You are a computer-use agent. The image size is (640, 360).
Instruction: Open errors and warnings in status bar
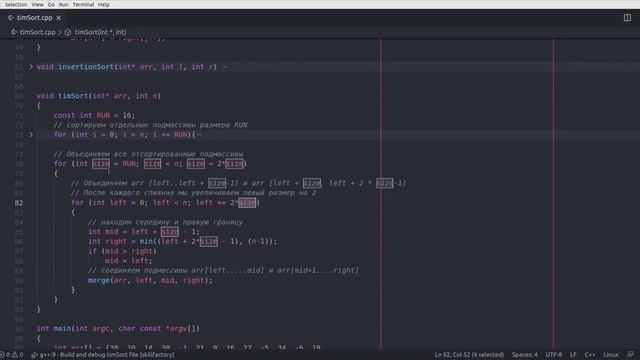pos(12,355)
